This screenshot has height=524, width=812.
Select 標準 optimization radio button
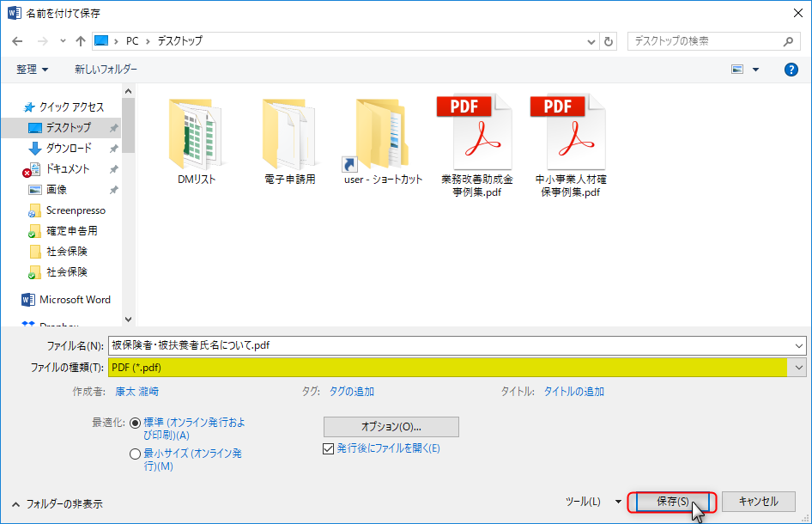click(135, 423)
